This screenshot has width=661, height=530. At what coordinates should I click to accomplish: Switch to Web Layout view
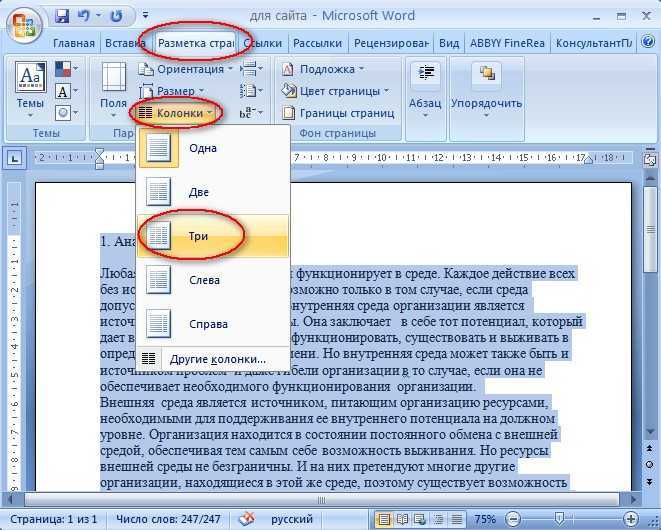pos(420,519)
